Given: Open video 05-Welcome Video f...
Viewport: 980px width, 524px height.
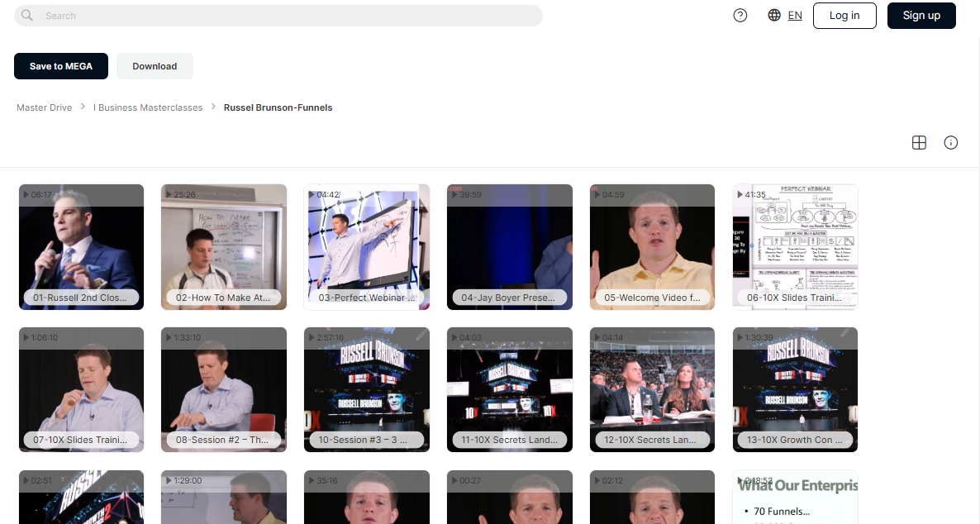Looking at the screenshot, I should click(x=653, y=247).
